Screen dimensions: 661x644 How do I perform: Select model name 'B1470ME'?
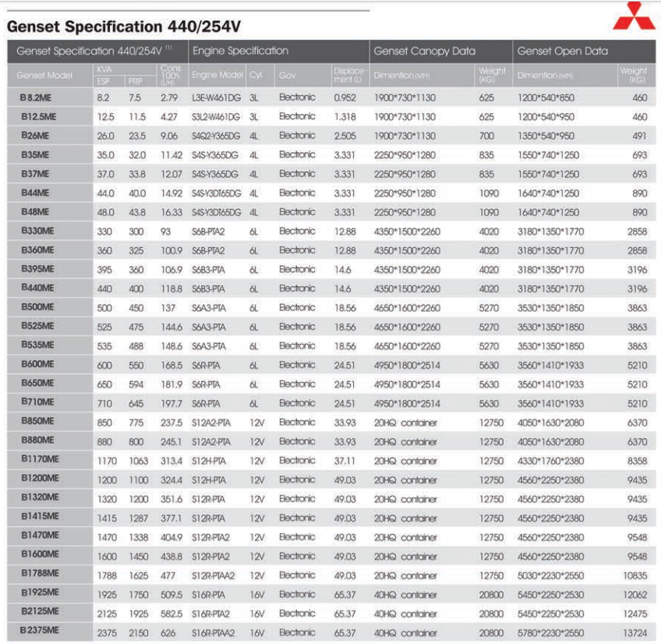pos(40,536)
